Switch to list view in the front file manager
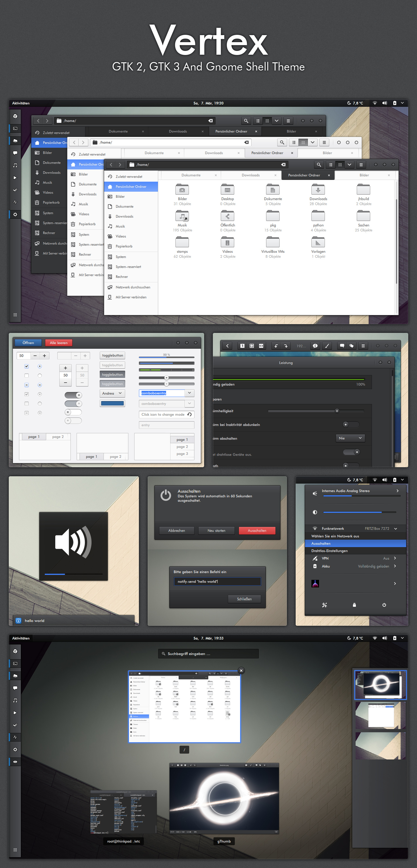 tap(330, 164)
